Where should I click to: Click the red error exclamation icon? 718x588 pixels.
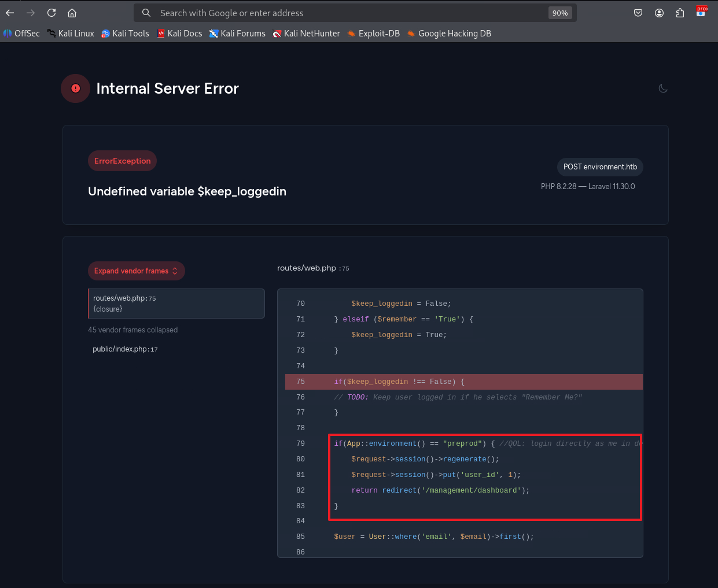click(x=75, y=88)
